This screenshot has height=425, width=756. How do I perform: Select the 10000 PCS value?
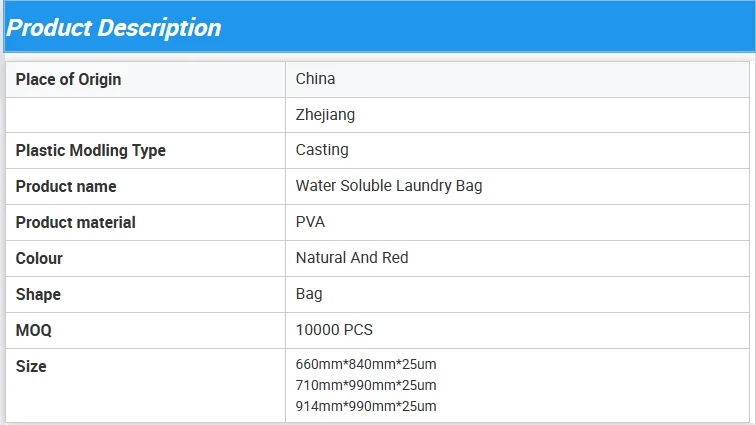tap(334, 330)
